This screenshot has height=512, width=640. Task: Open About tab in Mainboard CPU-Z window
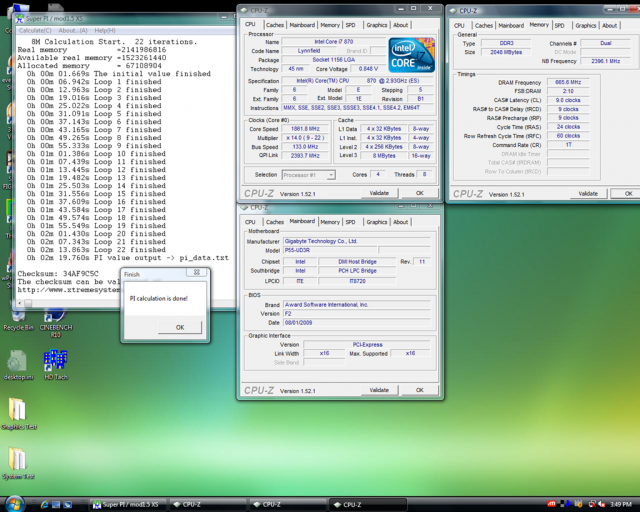pos(400,222)
